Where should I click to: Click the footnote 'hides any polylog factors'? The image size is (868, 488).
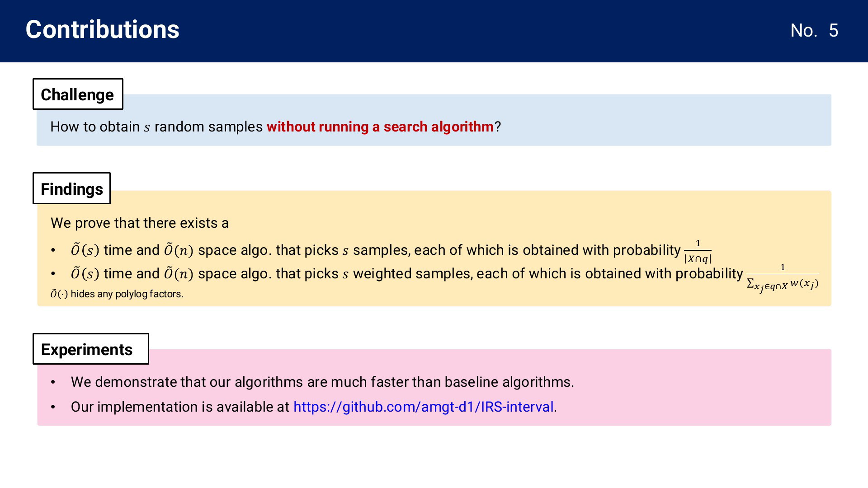point(117,294)
